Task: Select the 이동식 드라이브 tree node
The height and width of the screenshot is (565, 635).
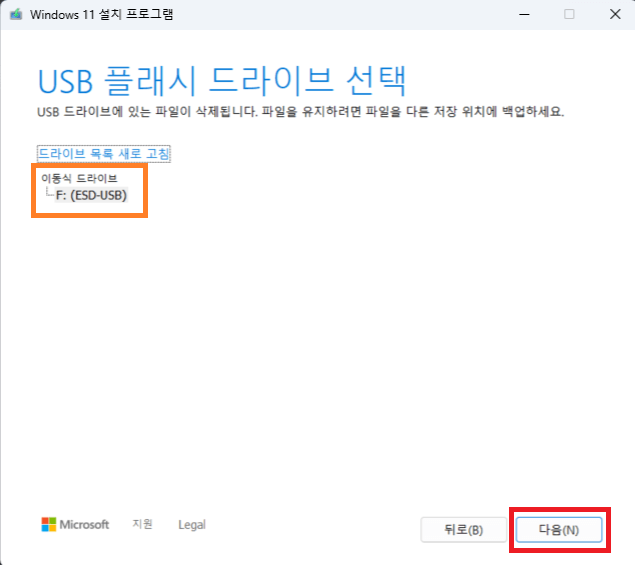Action: 79,178
